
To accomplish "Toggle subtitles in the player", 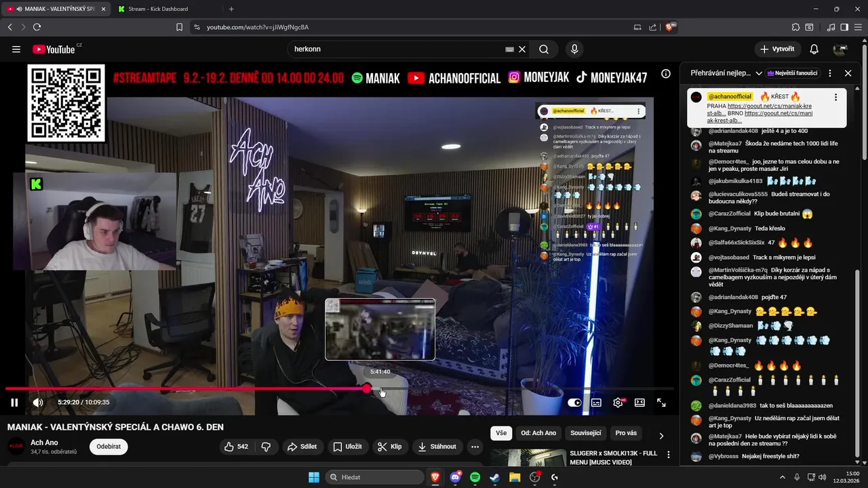I will click(x=596, y=403).
